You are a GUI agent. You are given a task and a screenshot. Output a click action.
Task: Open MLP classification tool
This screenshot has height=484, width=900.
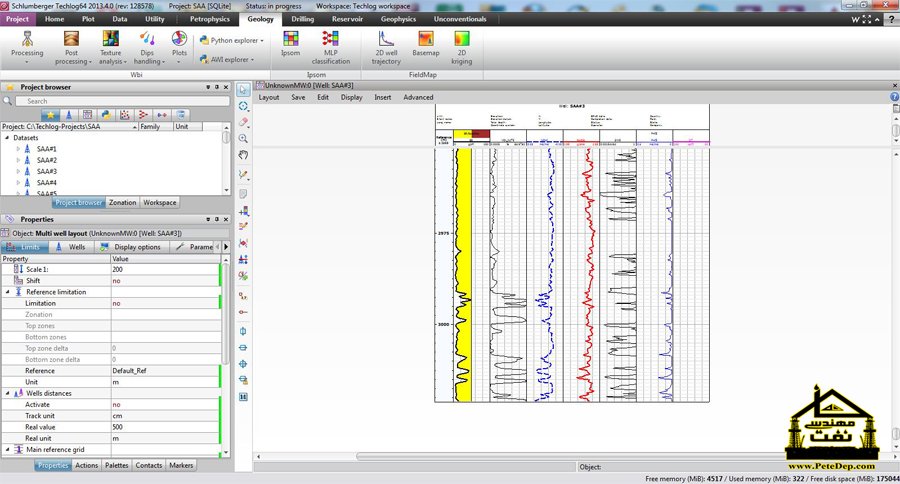tap(331, 47)
